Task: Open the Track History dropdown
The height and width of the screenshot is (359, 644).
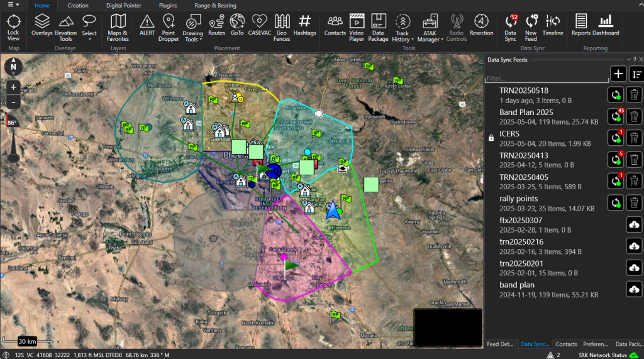Action: click(402, 29)
